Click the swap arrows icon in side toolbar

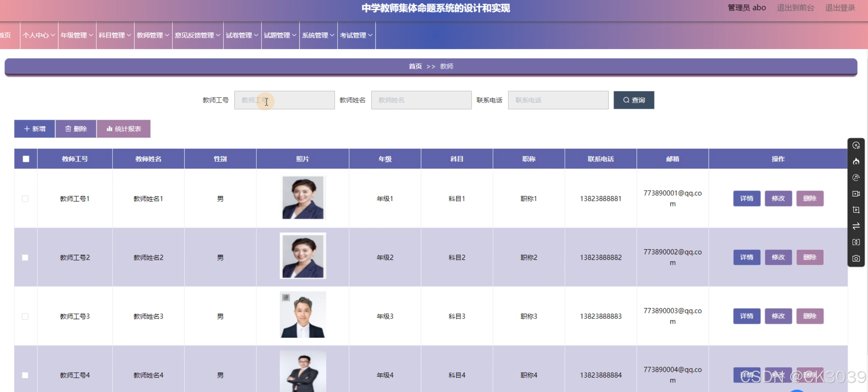click(x=856, y=226)
